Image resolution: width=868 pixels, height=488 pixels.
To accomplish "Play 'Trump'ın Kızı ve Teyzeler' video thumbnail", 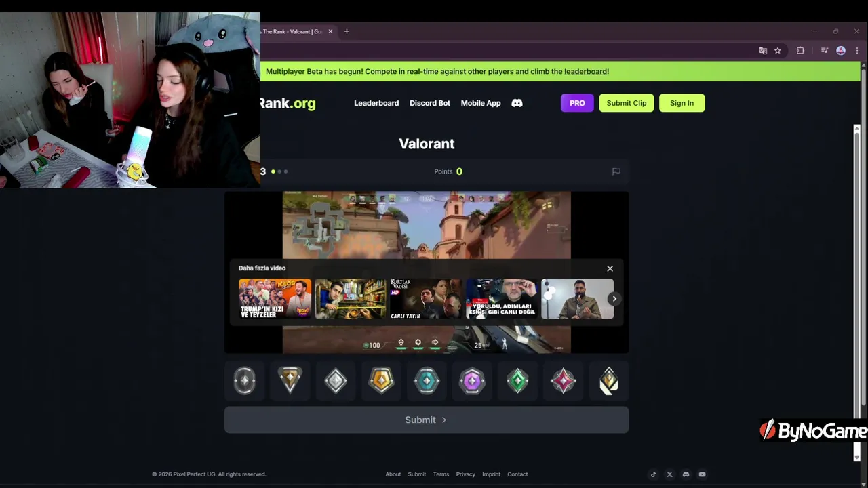I will (275, 299).
